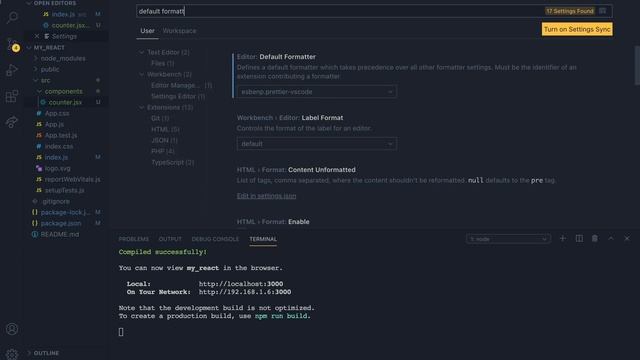This screenshot has height=360, width=640.
Task: Open the PROBLEMS panel tab
Action: tap(133, 239)
